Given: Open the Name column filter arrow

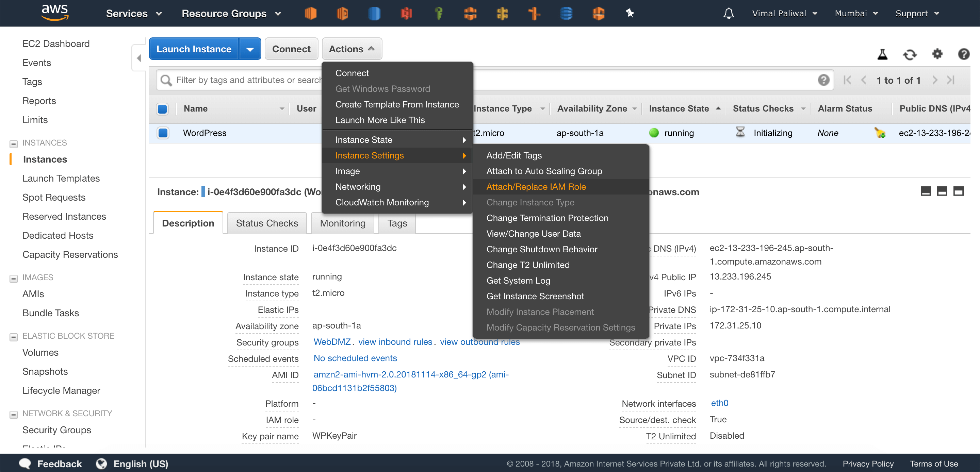Looking at the screenshot, I should pos(281,109).
